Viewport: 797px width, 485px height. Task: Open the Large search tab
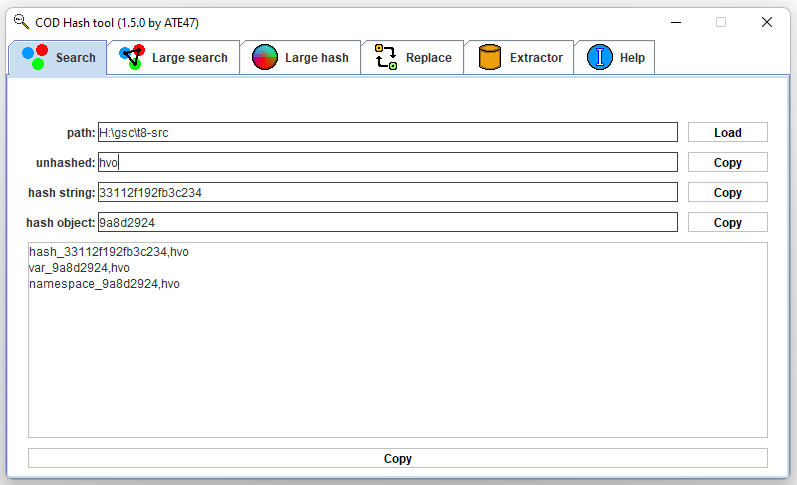click(173, 57)
